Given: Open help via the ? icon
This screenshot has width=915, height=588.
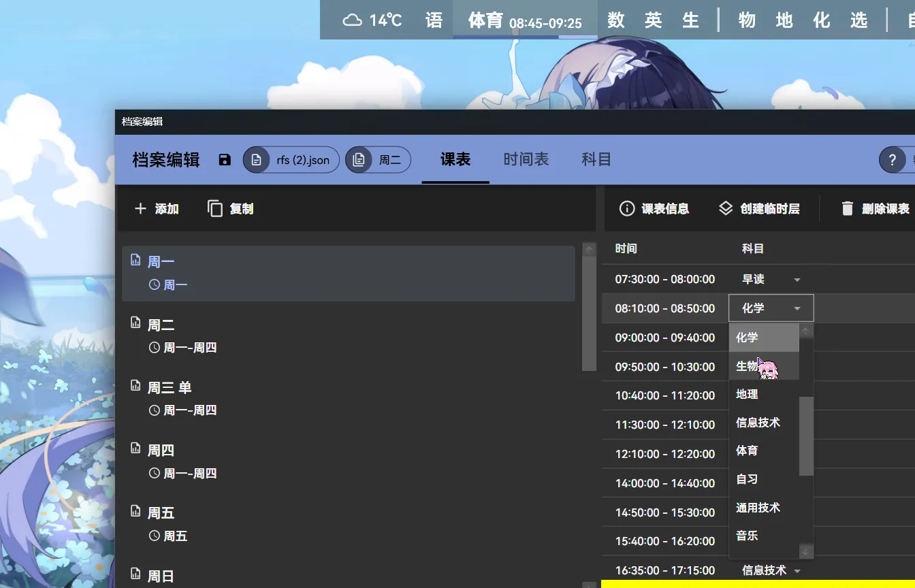Looking at the screenshot, I should [893, 159].
